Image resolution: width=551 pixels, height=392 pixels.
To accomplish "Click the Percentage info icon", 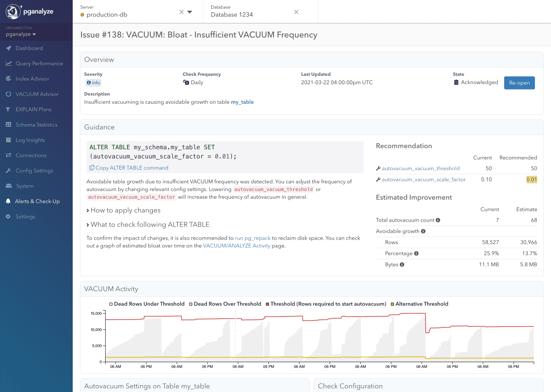I will 416,253.
